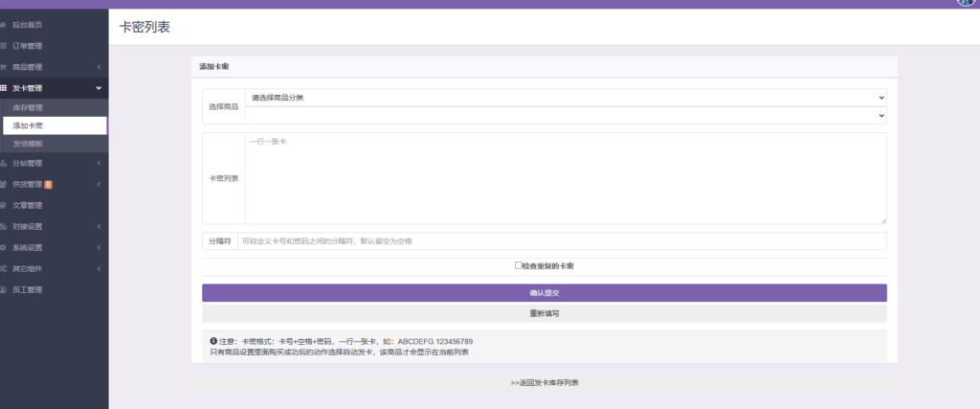
Task: Click the 分隔符 field label
Action: pos(220,240)
